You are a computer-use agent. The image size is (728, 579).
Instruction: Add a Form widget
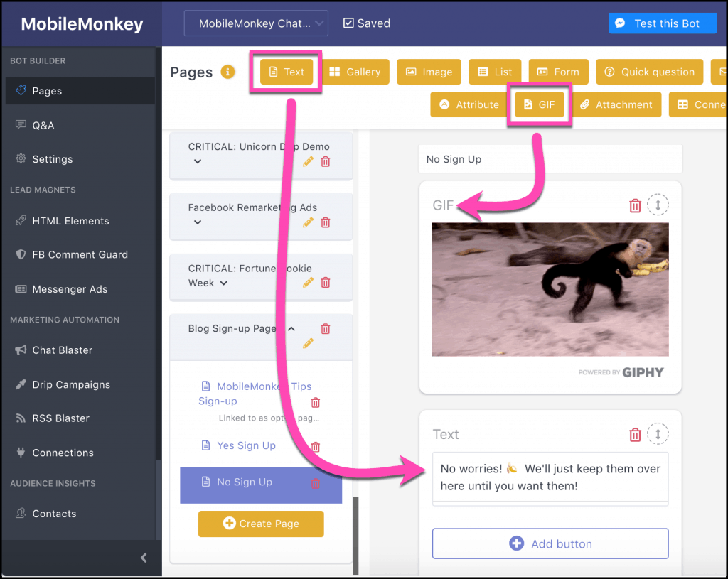pos(559,72)
